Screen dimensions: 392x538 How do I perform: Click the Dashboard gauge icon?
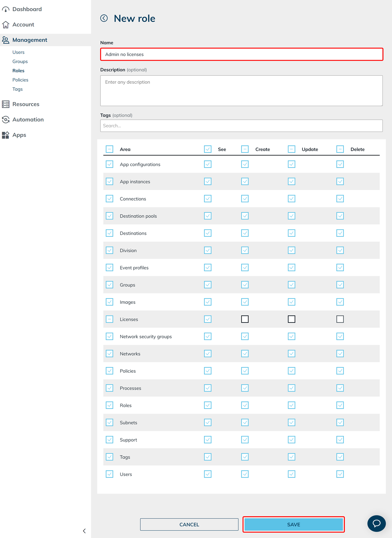(x=6, y=9)
